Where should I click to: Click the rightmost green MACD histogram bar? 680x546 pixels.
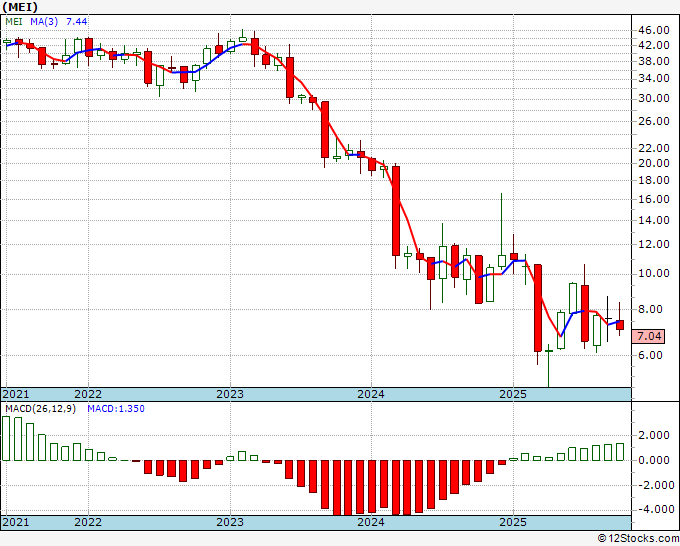(x=620, y=452)
